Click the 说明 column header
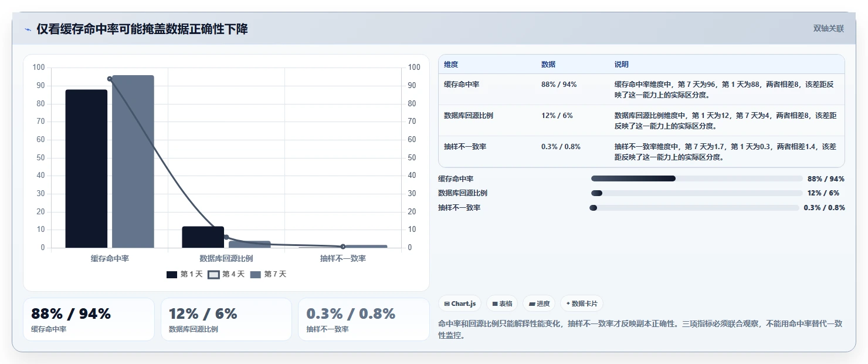 pyautogui.click(x=622, y=64)
